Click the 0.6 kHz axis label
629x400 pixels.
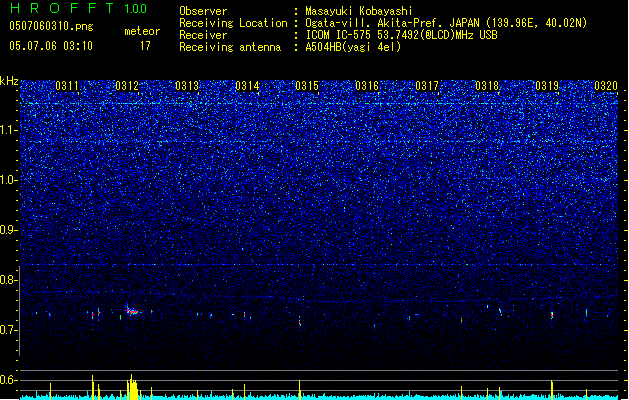[x=9, y=380]
